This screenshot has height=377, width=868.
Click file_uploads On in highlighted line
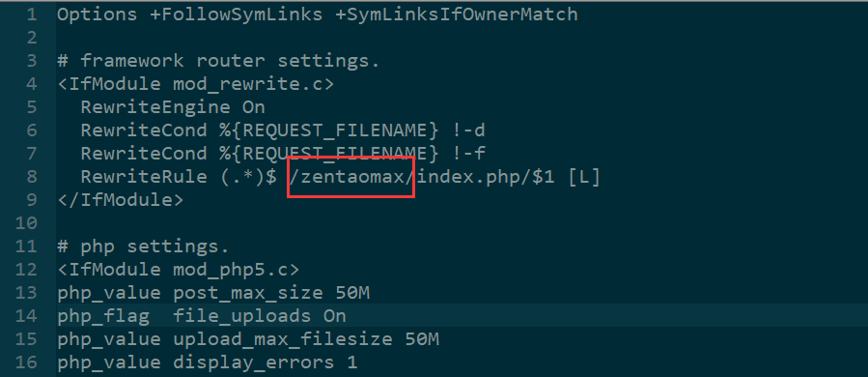(x=259, y=316)
